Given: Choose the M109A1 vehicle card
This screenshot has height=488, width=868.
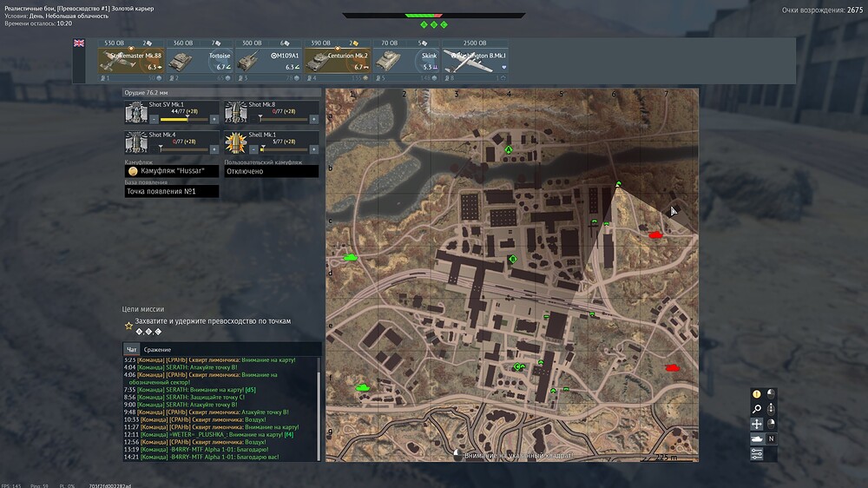Looking at the screenshot, I should tap(268, 61).
